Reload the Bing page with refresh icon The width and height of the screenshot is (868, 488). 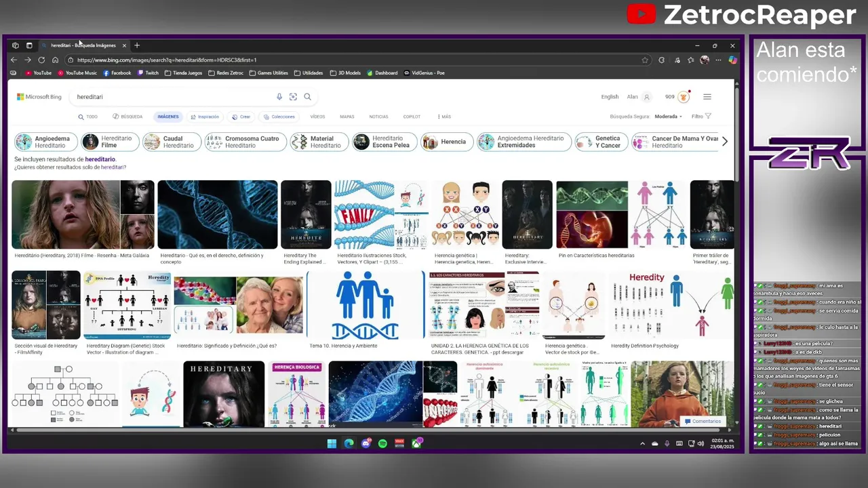pos(41,60)
